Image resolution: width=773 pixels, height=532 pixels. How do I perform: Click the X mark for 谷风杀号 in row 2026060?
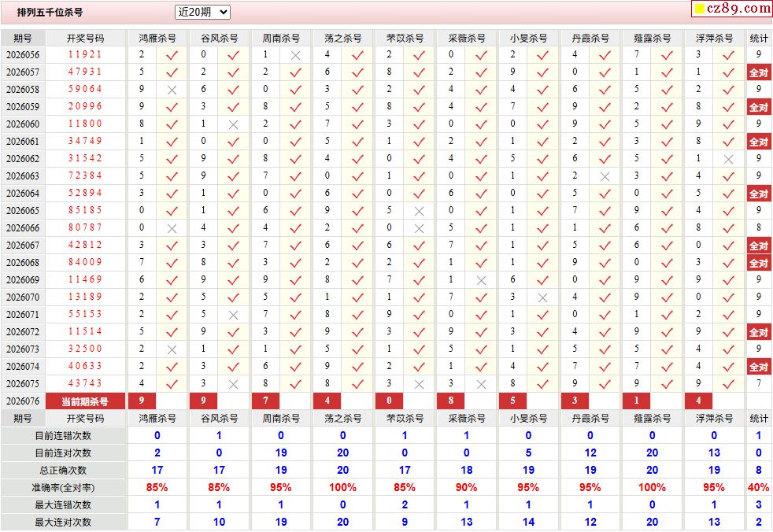234,125
